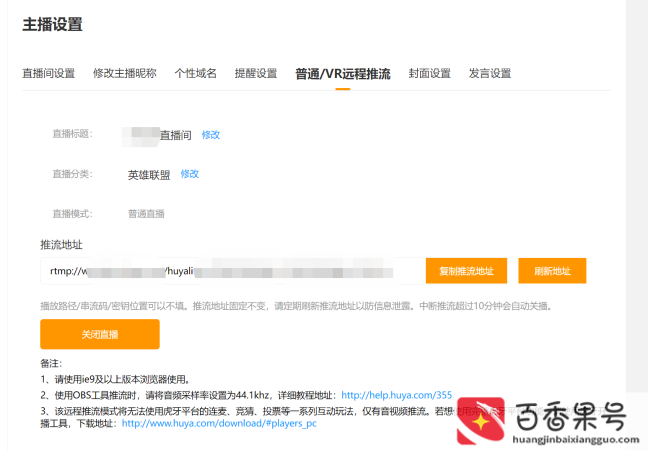This screenshot has height=450, width=648.
Task: Click the rtmp 推流地址 input field
Action: (233, 271)
